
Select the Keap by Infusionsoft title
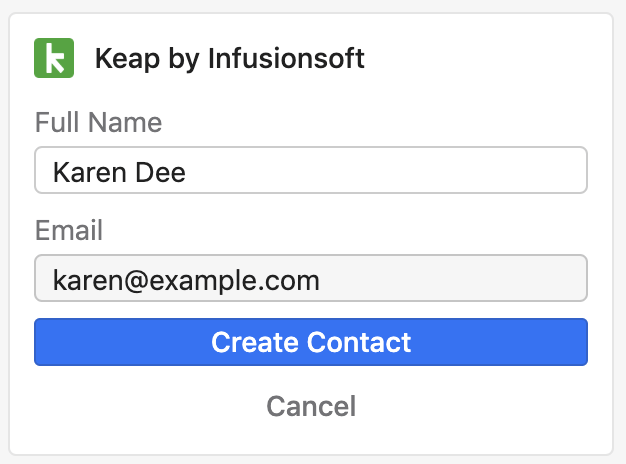pos(229,59)
